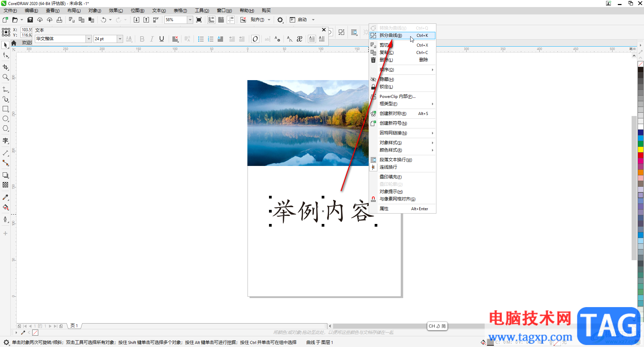Switch to the 页1 page tab
This screenshot has height=347, width=644.
click(74, 326)
